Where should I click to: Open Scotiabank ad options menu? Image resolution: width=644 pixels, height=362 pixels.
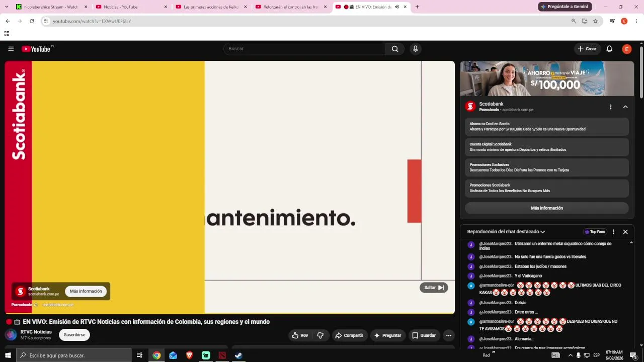610,107
